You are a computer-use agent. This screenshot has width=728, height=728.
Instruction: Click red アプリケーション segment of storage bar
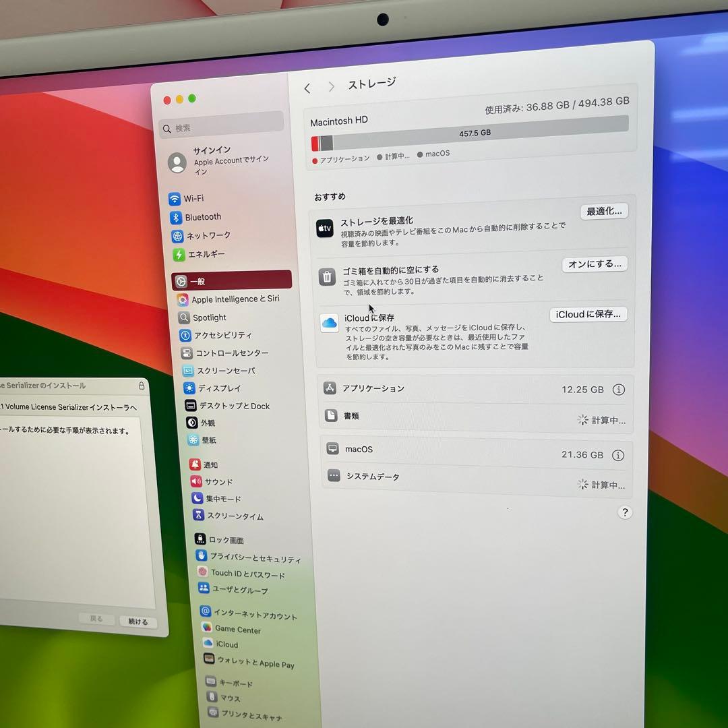point(315,144)
